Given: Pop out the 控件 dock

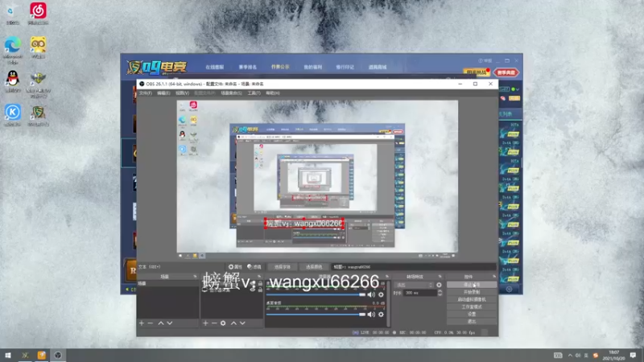Looking at the screenshot, I should point(493,277).
